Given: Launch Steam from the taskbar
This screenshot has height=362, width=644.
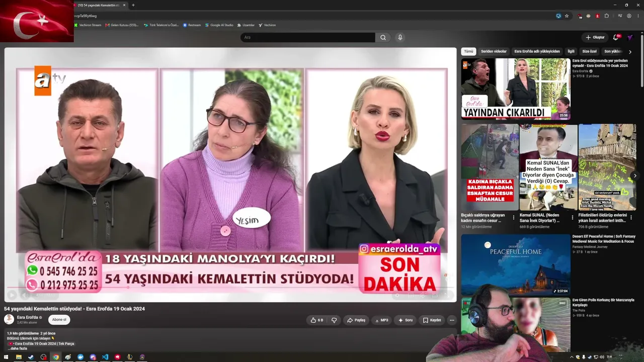Looking at the screenshot, I should pos(31,357).
